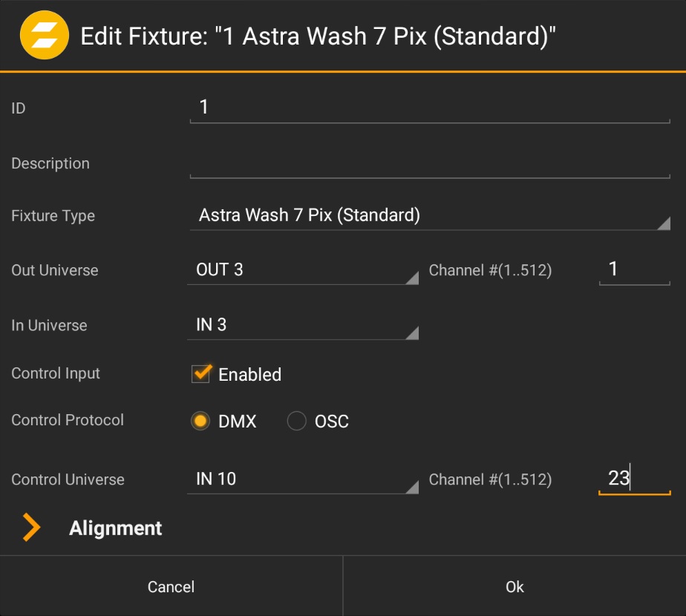Focus the Description text field
Screen dimensions: 686x616
pyautogui.click(x=429, y=164)
